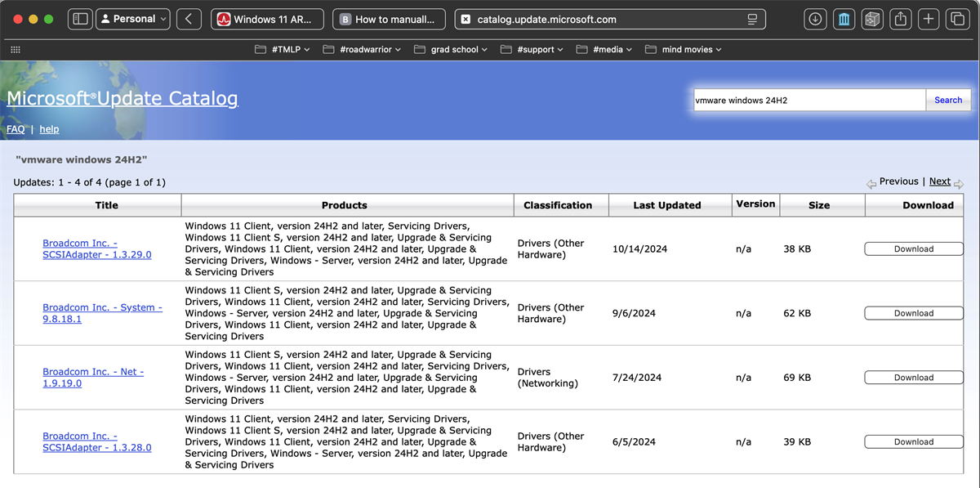The width and height of the screenshot is (980, 488).
Task: Select the 39 KB size cell
Action: [797, 441]
